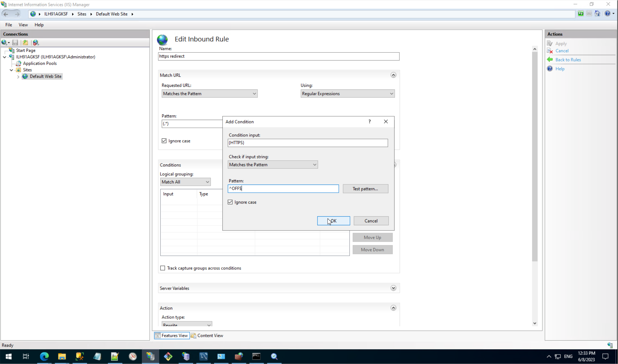Click the save icon in Connections toolbar
This screenshot has width=618, height=364.
click(x=15, y=43)
